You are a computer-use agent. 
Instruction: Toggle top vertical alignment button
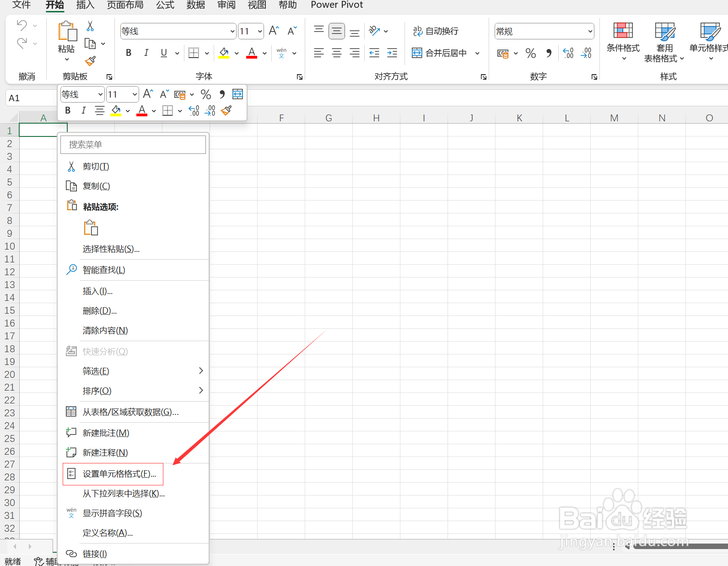tap(319, 31)
